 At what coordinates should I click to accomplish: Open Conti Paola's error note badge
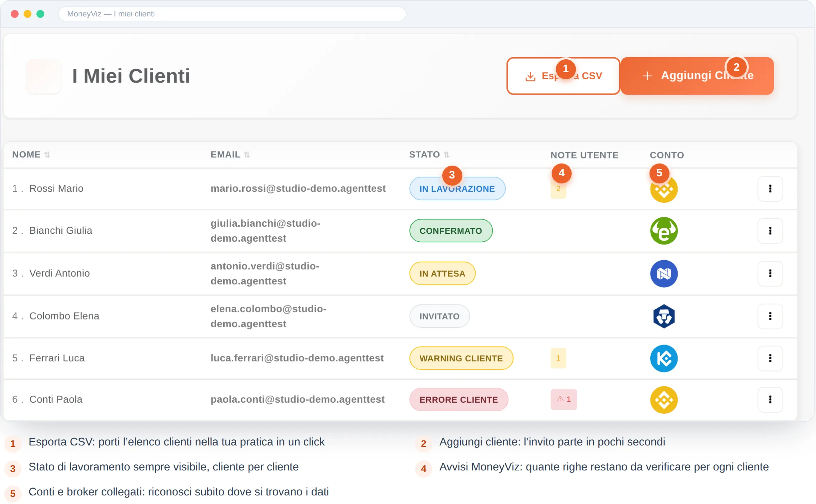pos(564,399)
